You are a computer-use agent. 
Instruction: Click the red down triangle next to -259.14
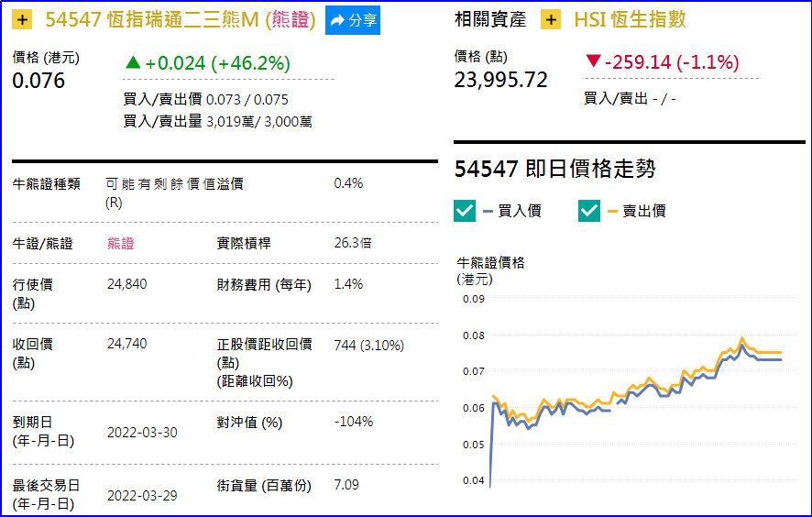(x=593, y=62)
